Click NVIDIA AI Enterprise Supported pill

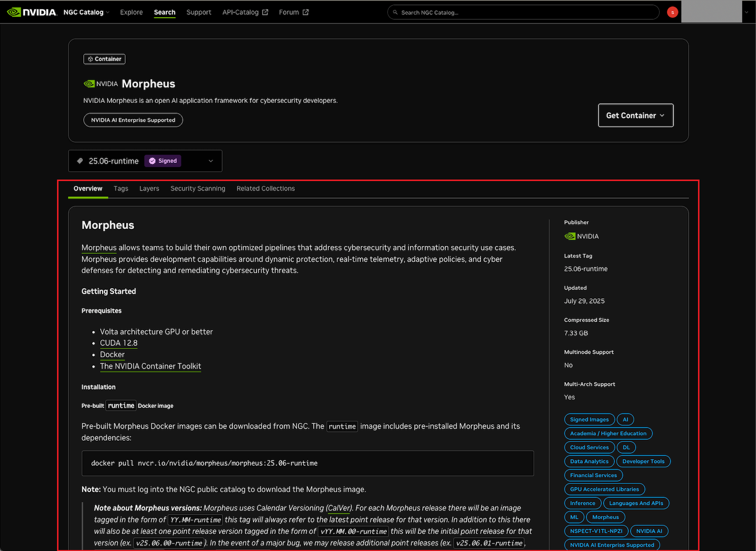(133, 120)
